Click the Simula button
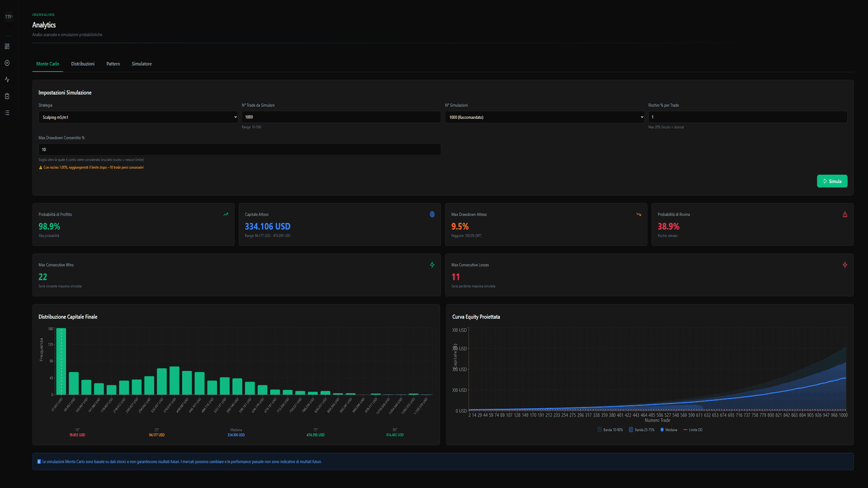 click(832, 181)
